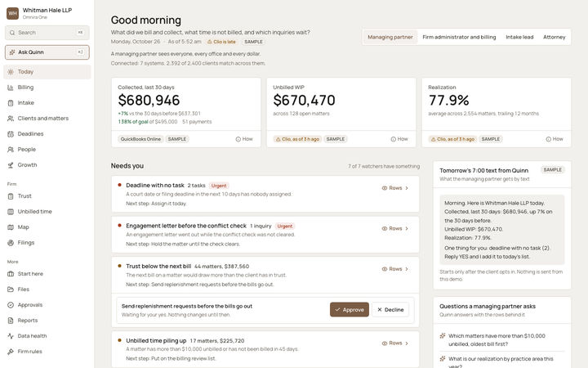Click the '7 of 7 watchers have something' text
This screenshot has height=368, width=588.
coord(384,166)
